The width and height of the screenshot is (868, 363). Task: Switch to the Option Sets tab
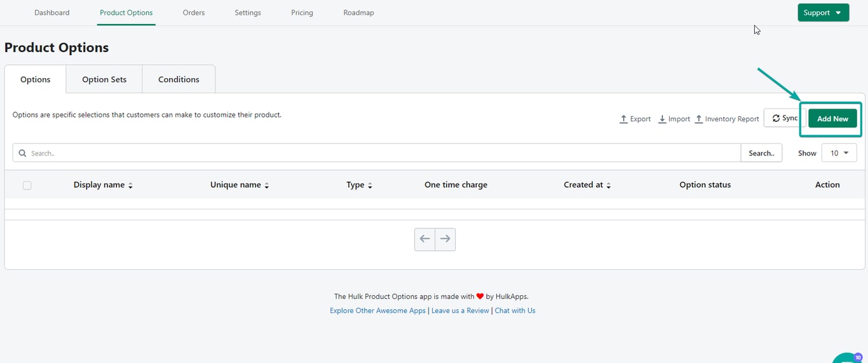click(x=104, y=79)
